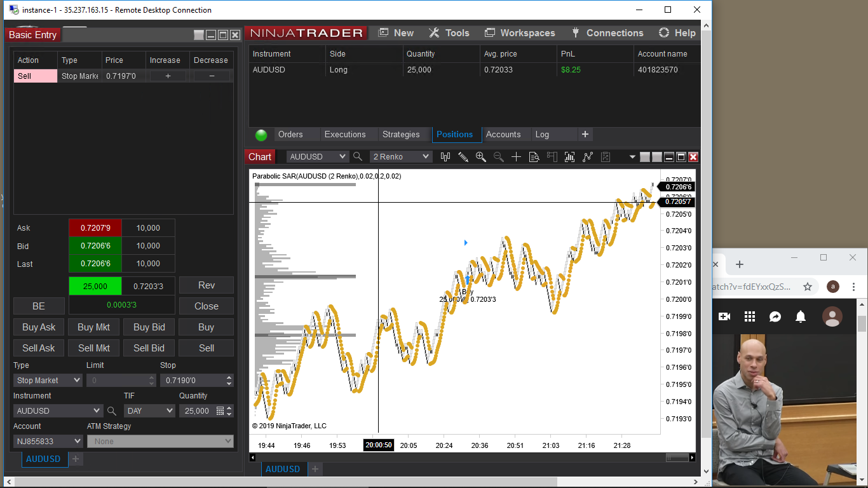Viewport: 868px width, 488px height.
Task: Click the green connection status indicator
Action: [261, 135]
